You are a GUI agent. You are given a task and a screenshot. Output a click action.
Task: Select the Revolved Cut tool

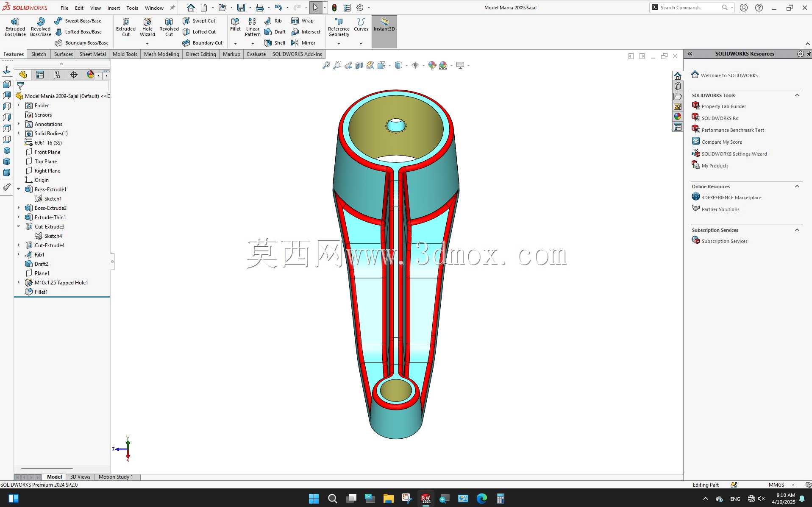point(169,27)
